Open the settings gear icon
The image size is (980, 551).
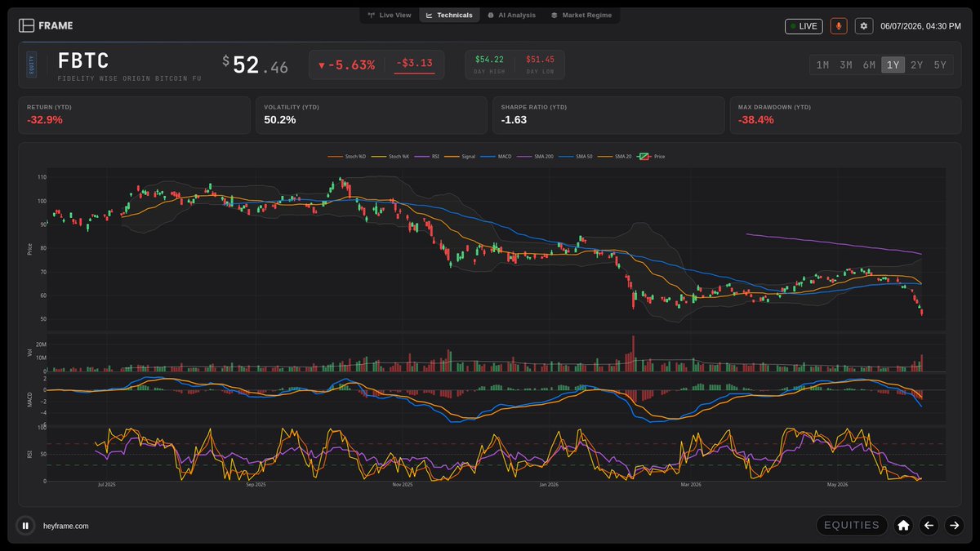[864, 26]
